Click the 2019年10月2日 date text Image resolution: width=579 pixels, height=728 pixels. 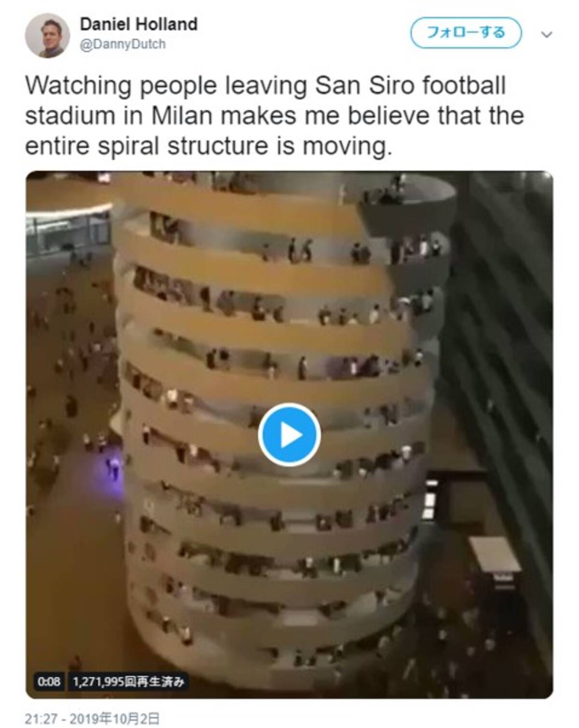pos(114,719)
